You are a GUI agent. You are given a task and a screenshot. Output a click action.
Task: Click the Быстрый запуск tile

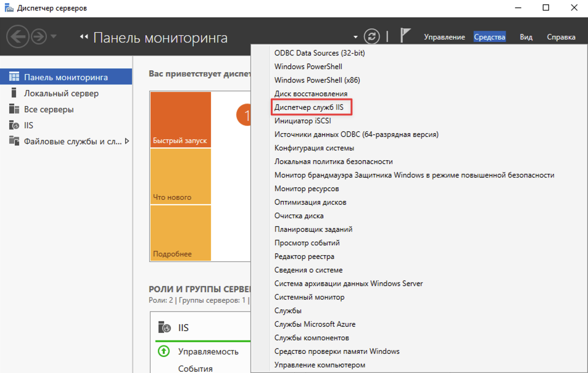click(x=181, y=120)
